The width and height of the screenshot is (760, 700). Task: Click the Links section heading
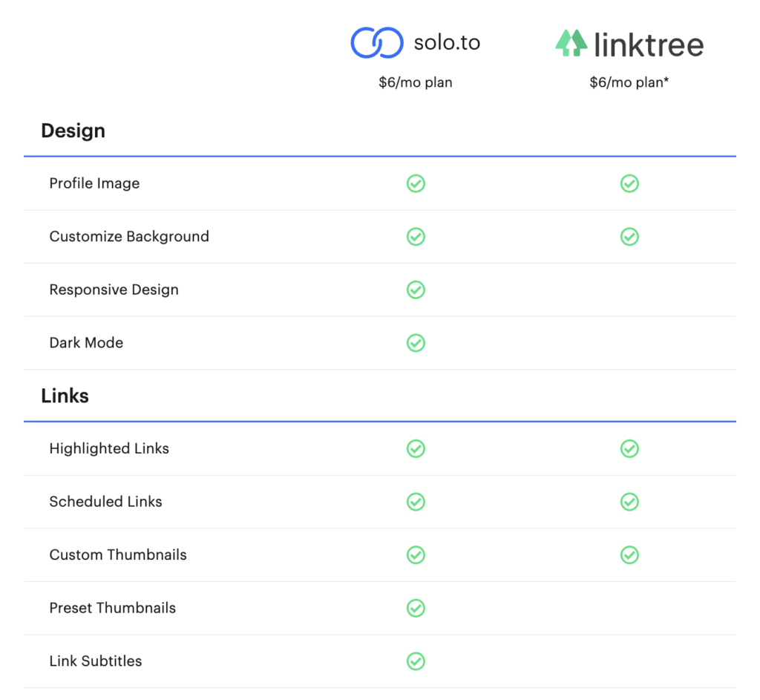click(65, 396)
